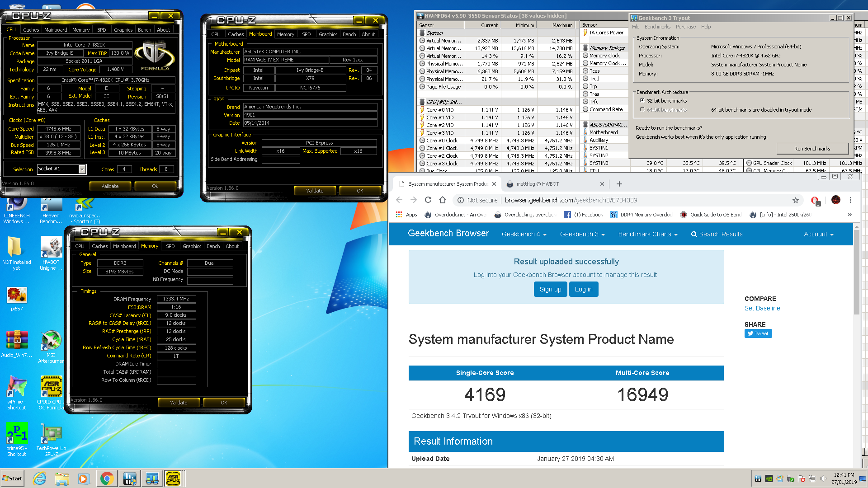The width and height of the screenshot is (868, 488).
Task: Open Chrome three-dot menu
Action: point(850,200)
